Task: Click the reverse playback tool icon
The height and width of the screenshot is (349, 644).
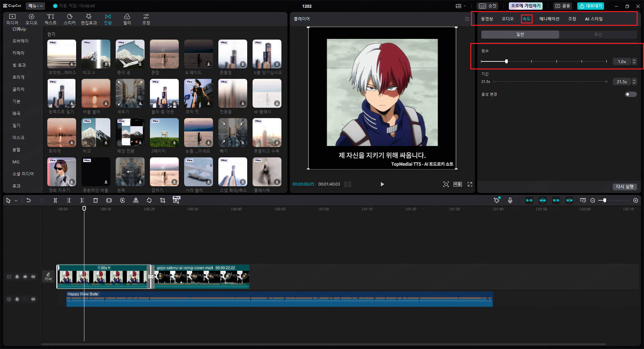Action: [x=122, y=200]
